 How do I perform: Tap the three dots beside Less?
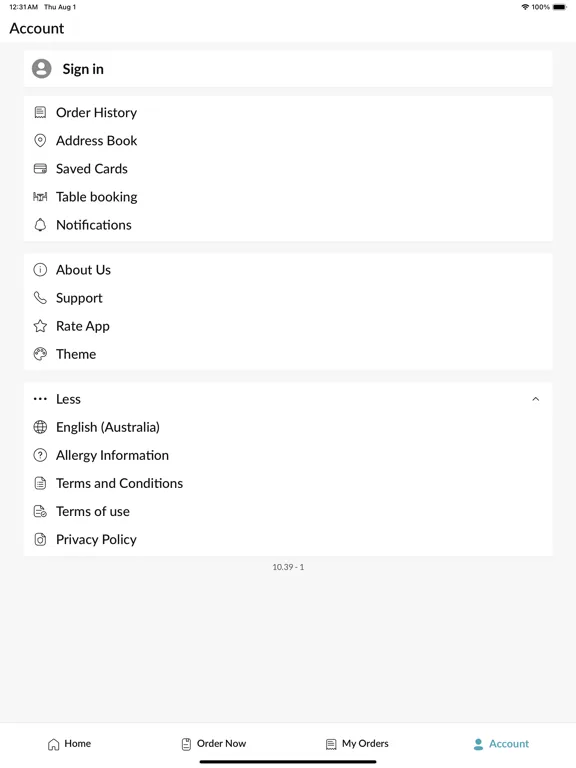point(40,399)
